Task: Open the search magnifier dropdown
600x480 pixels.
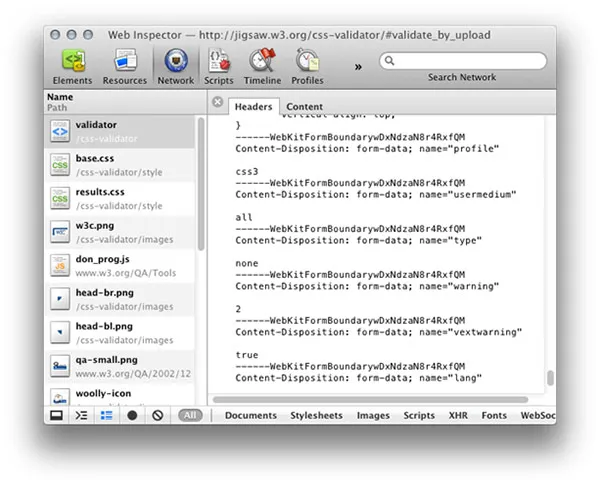Action: click(391, 62)
